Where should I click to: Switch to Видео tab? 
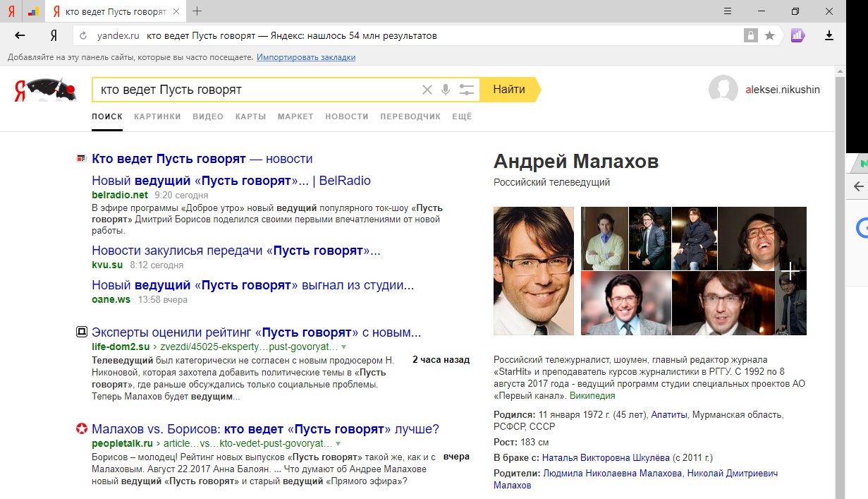[208, 116]
